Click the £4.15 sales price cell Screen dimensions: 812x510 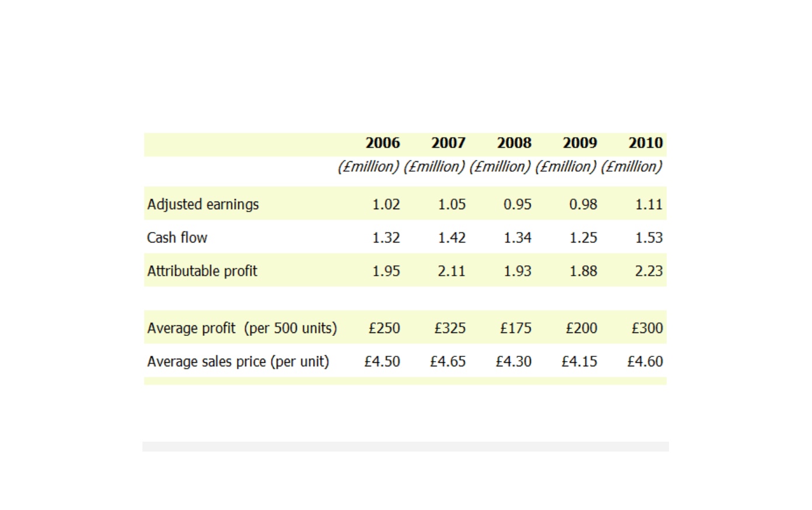pos(579,362)
